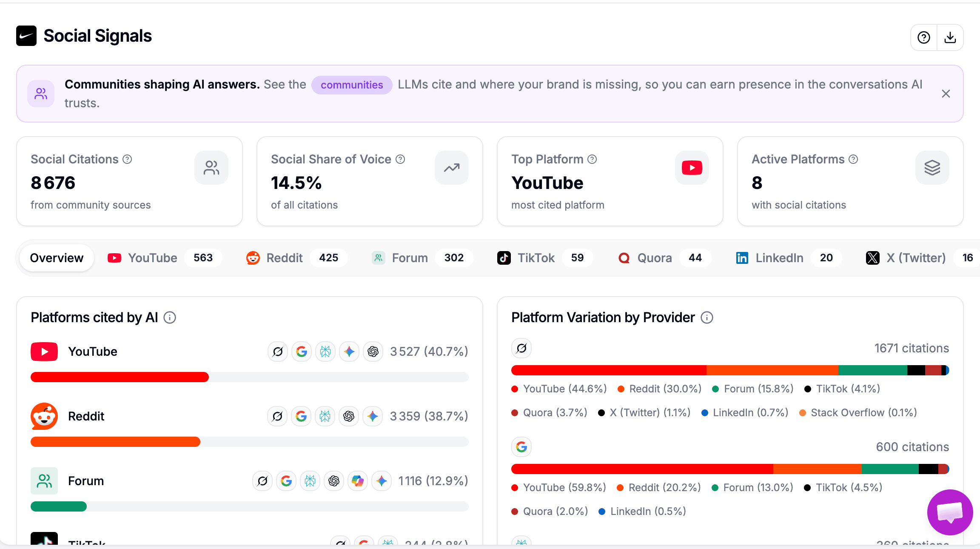Open the Social Citations info tooltip
This screenshot has width=980, height=549.
pyautogui.click(x=127, y=159)
